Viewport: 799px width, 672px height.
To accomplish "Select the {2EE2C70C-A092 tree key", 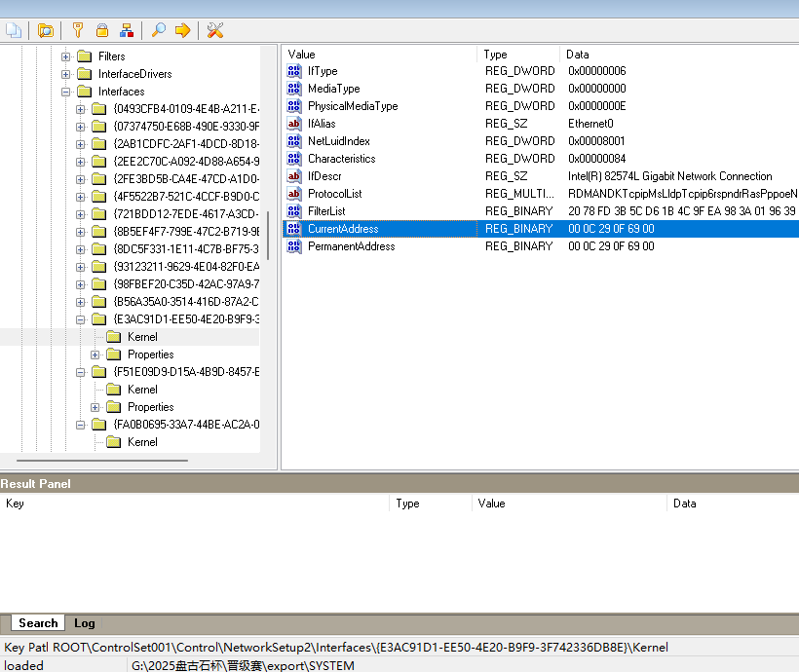I will pyautogui.click(x=186, y=162).
